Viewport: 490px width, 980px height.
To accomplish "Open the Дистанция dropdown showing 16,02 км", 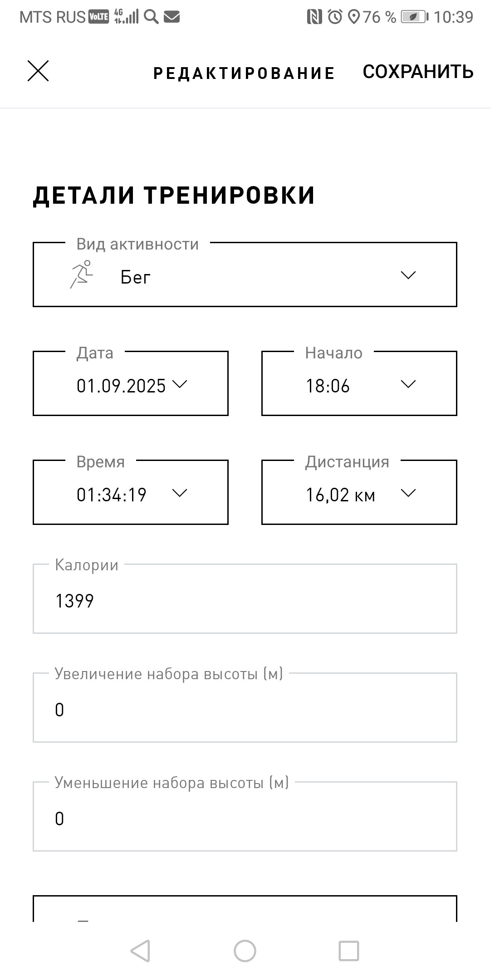I will click(x=359, y=492).
